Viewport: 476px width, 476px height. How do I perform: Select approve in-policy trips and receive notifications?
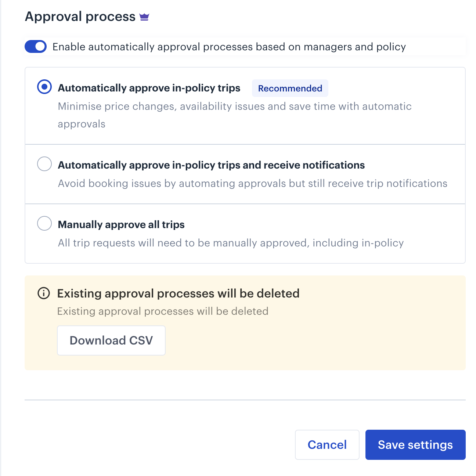[44, 164]
